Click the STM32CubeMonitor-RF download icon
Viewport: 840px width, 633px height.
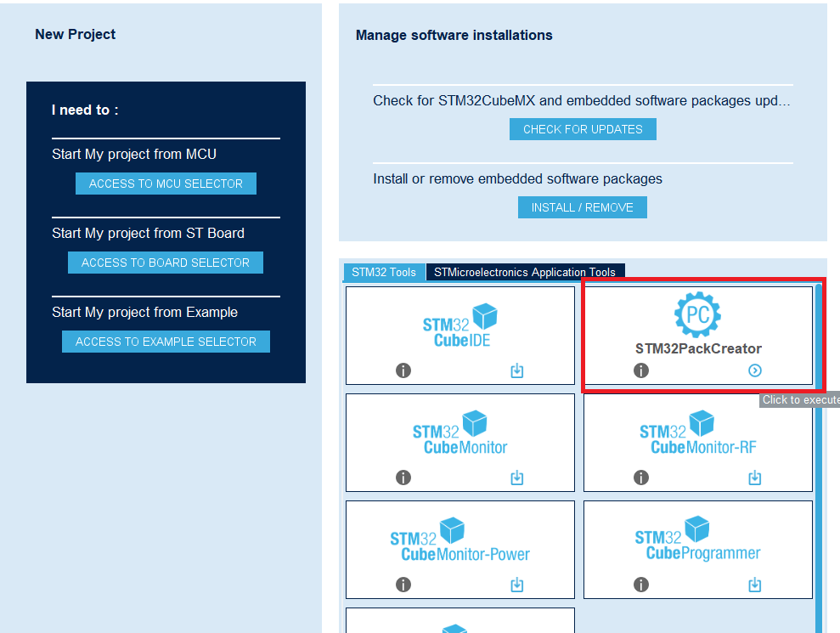click(x=755, y=477)
